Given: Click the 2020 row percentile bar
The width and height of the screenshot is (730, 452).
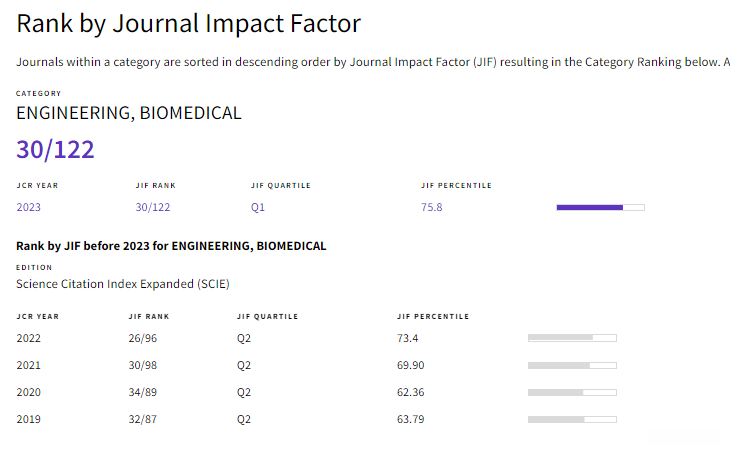Looking at the screenshot, I should coord(572,392).
